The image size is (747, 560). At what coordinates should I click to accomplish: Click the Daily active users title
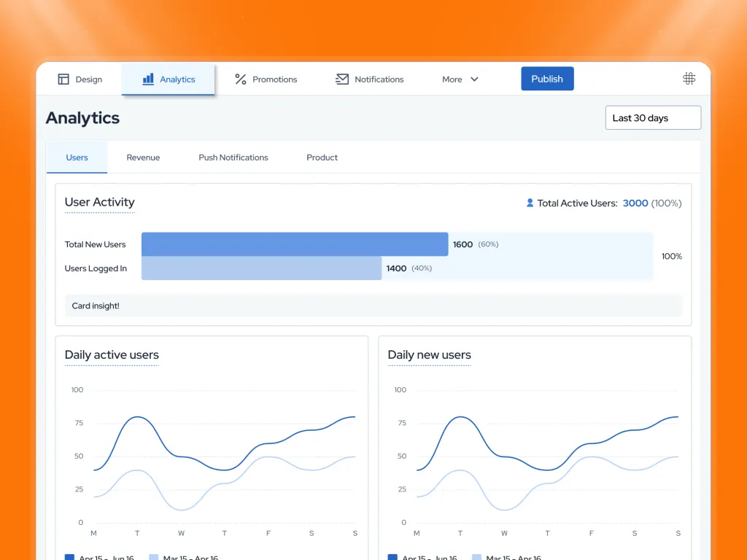(112, 355)
